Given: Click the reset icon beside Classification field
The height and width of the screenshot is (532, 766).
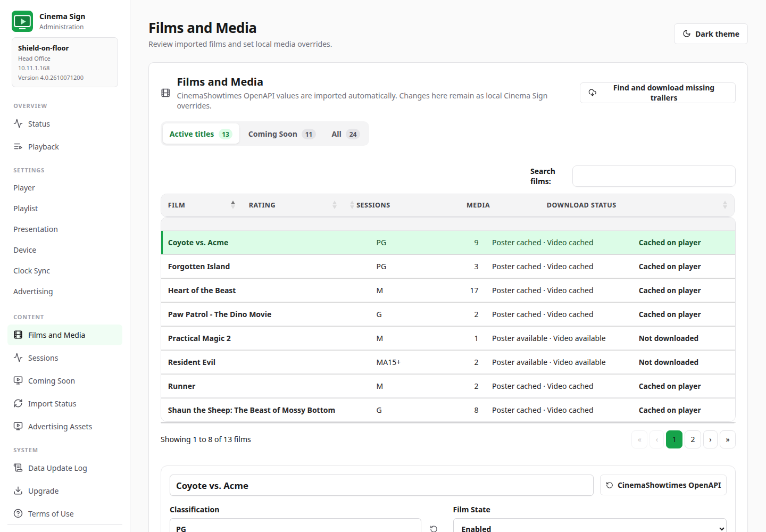Looking at the screenshot, I should click(434, 529).
